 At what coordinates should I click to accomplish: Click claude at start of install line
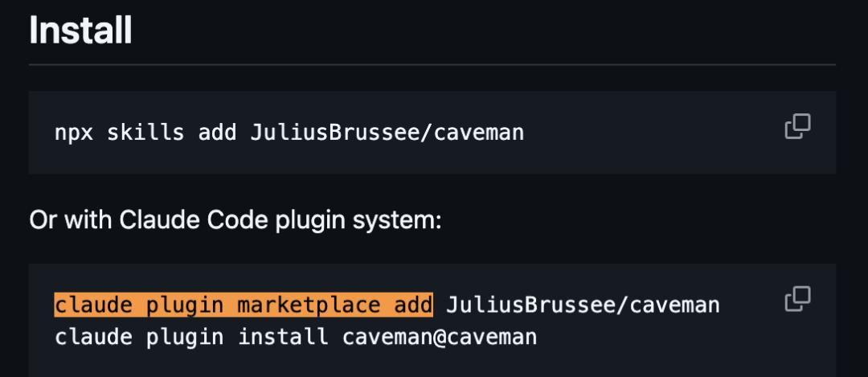[x=93, y=337]
